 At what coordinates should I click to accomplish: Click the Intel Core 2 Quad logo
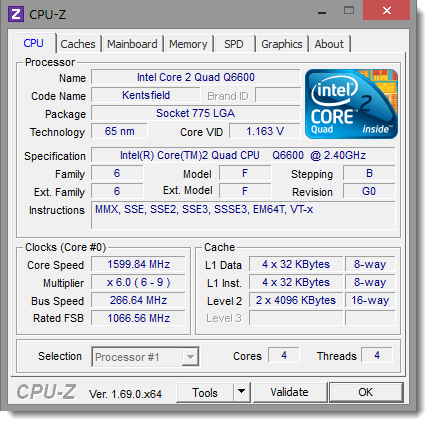(351, 104)
